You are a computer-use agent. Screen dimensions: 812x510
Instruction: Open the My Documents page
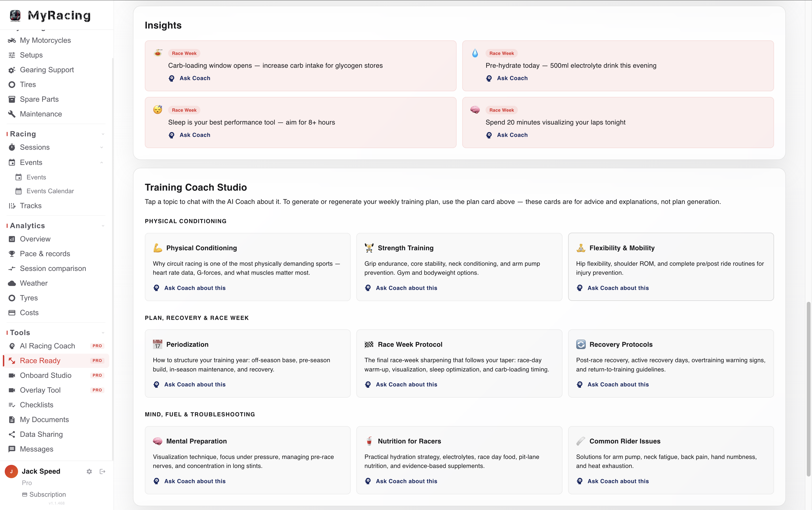(x=44, y=420)
